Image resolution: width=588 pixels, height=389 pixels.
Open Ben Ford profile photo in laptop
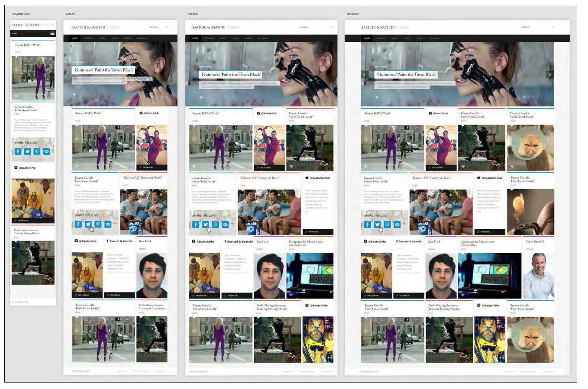click(269, 276)
